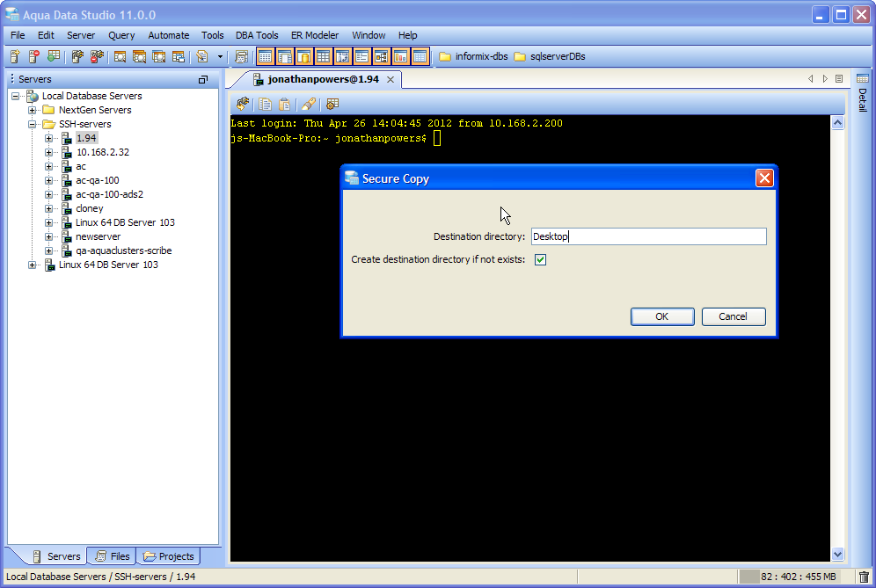Viewport: 876px width, 588px height.
Task: Open the ER Modeler menu
Action: click(315, 35)
